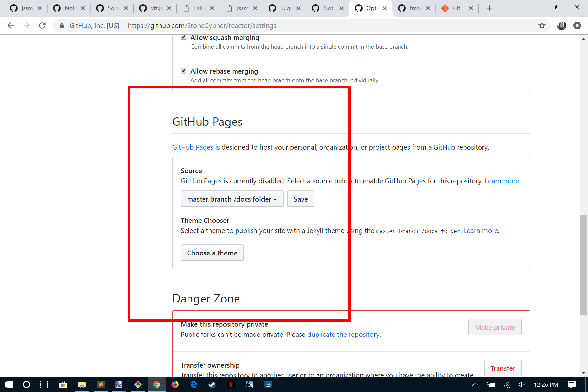Open the master branch /docs folder dropdown
Image resolution: width=588 pixels, height=392 pixels.
232,199
